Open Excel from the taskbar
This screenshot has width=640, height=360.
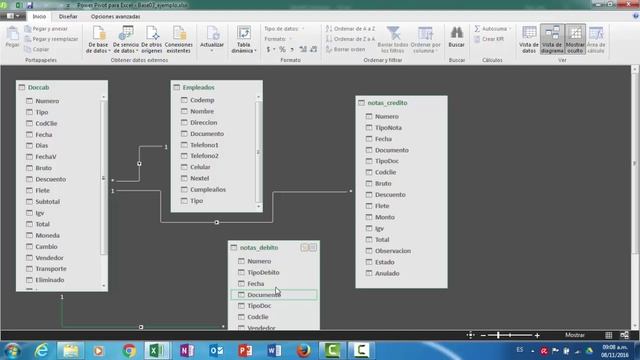pyautogui.click(x=157, y=351)
